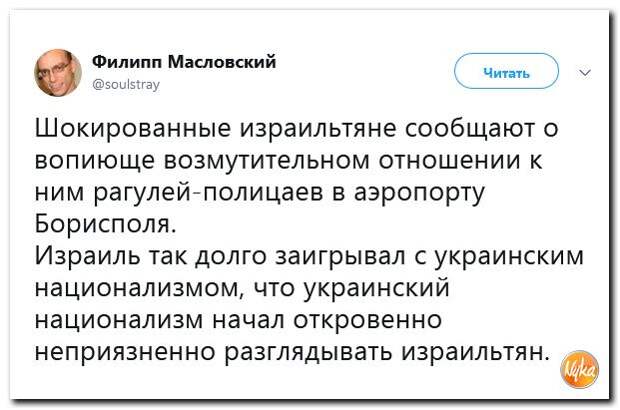Open the @soulstray handle link
The height and width of the screenshot is (410, 620).
point(126,84)
